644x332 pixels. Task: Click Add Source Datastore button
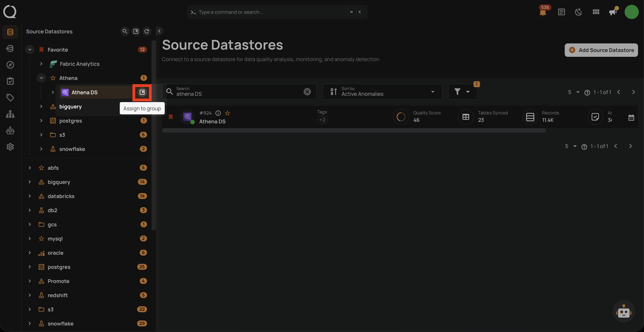[601, 50]
